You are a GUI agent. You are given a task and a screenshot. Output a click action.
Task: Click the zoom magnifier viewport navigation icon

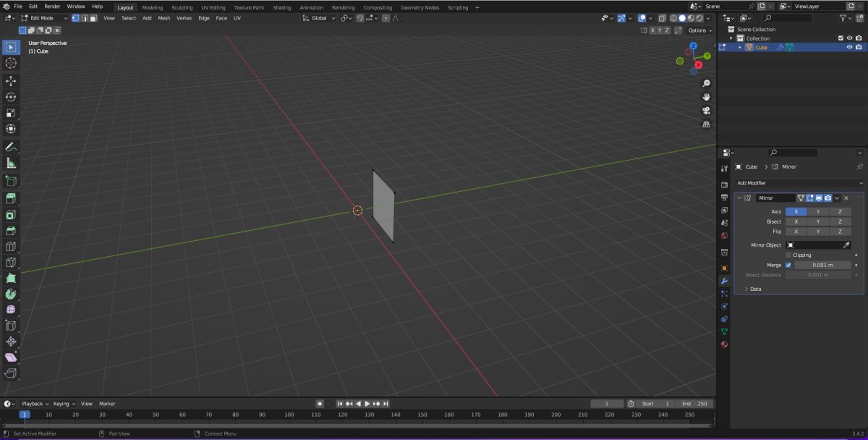click(706, 83)
